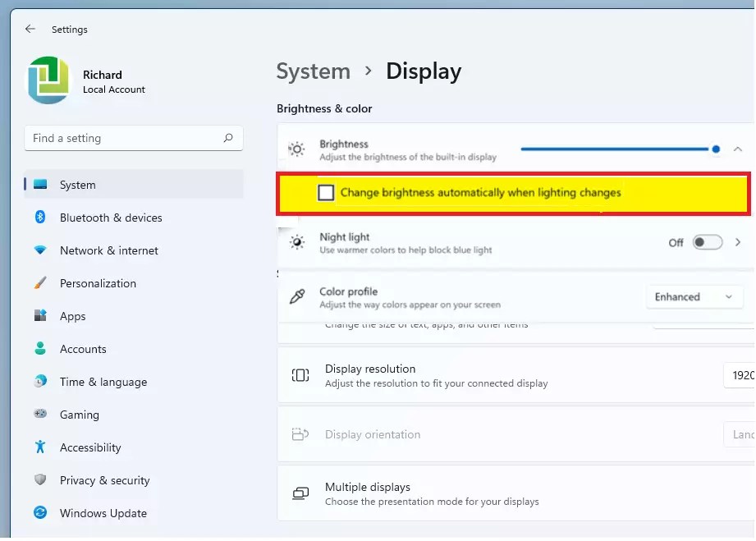Go to System in the breadcrumb
The width and height of the screenshot is (756, 541).
[314, 71]
